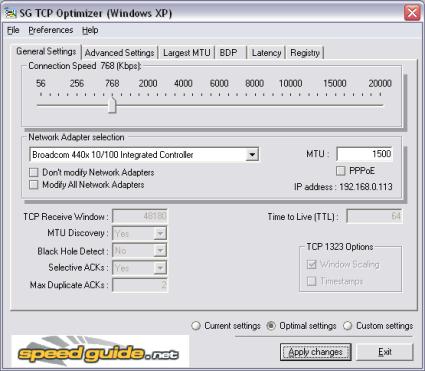Click the Max Duplicate ACKs field
425x371 pixels.
140,285
